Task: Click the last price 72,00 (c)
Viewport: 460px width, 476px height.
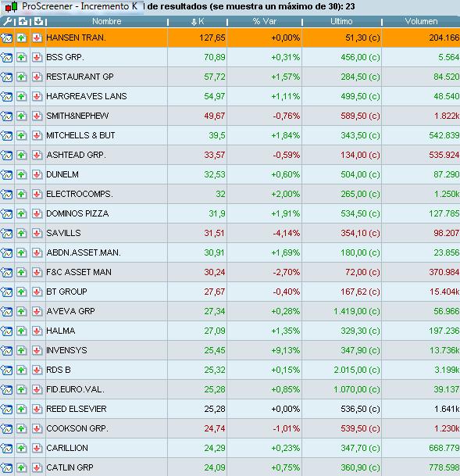Action: pyautogui.click(x=362, y=272)
